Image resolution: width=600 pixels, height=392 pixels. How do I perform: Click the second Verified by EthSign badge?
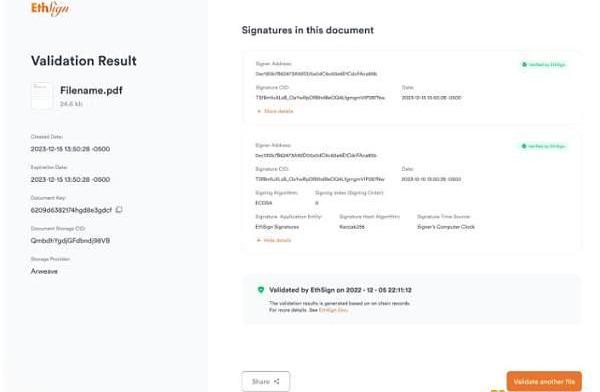543,146
